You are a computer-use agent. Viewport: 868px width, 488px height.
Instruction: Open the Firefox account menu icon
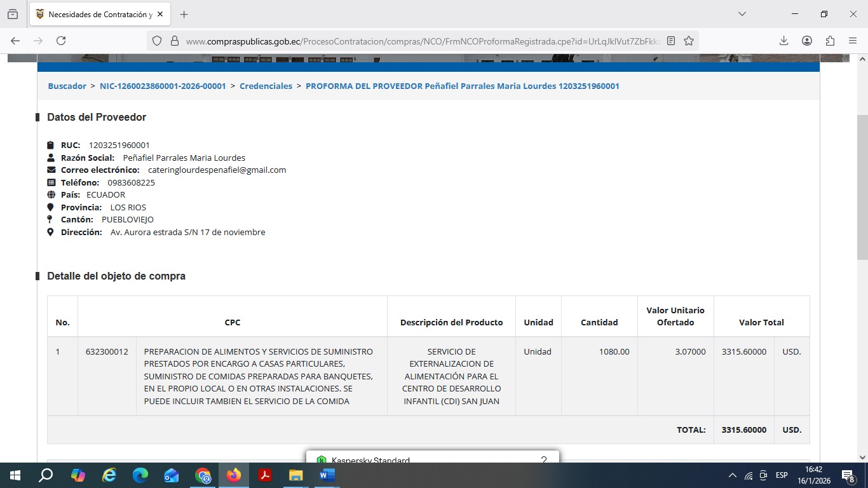pos(807,41)
